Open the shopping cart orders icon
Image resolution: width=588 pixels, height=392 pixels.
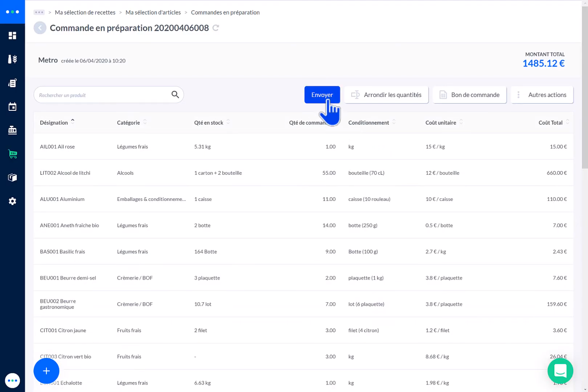pyautogui.click(x=12, y=154)
